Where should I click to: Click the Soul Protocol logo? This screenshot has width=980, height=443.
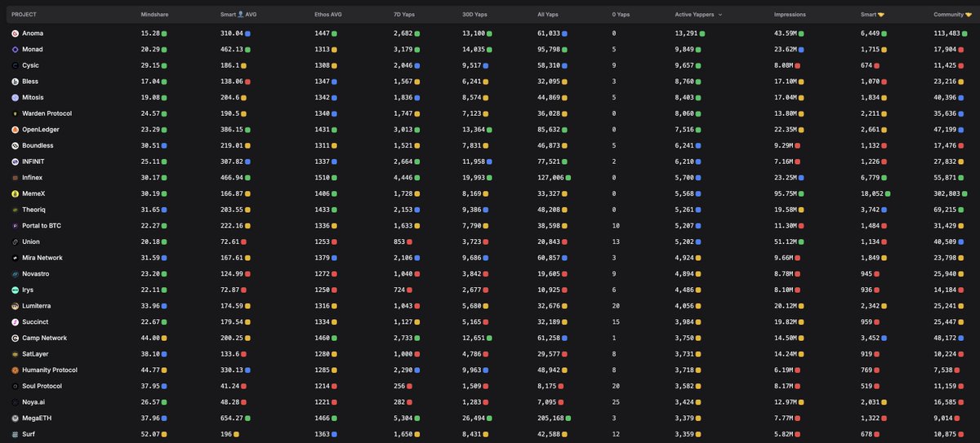pos(15,386)
